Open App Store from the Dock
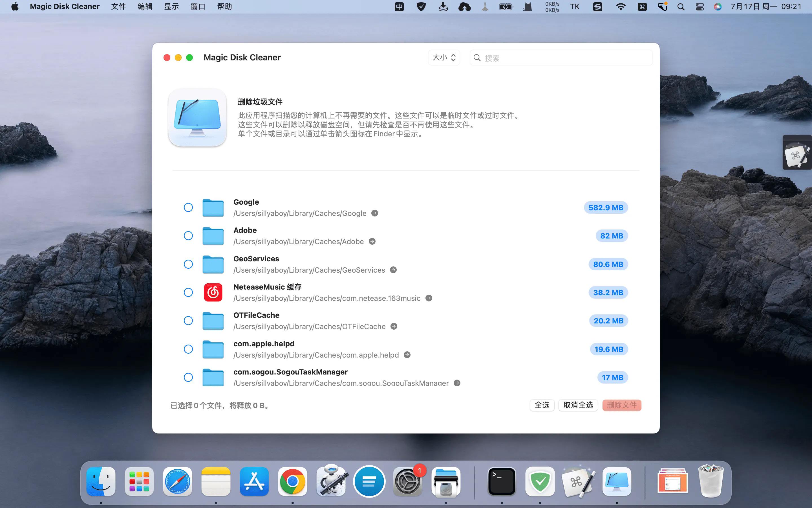The width and height of the screenshot is (812, 508). tap(254, 481)
